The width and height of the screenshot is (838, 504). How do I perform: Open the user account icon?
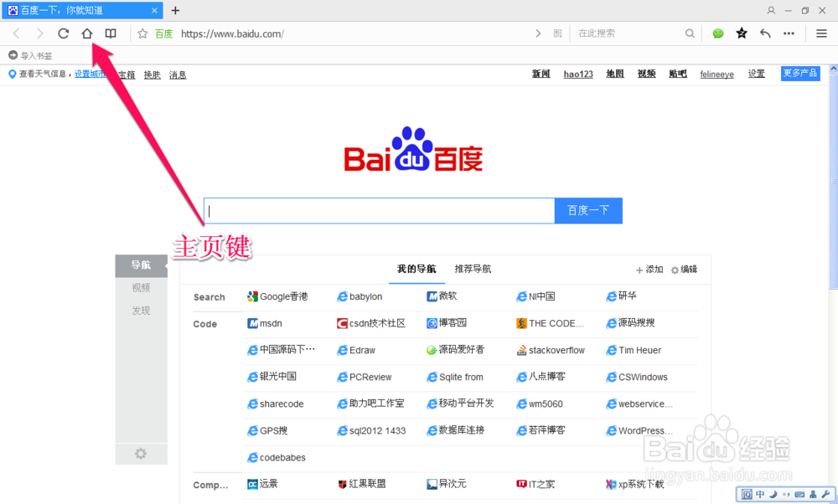coord(771,10)
